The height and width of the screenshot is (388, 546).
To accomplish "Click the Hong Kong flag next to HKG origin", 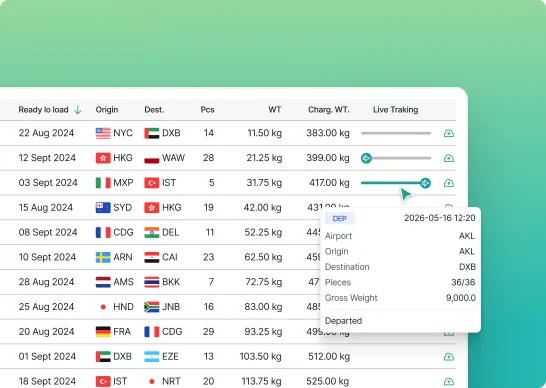I will click(103, 158).
